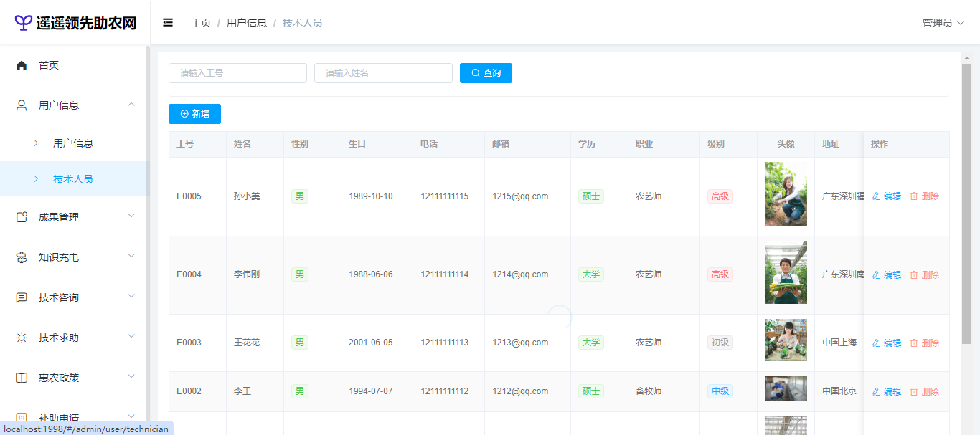The height and width of the screenshot is (435, 980).
Task: Click the 技术咨询 chat icon
Action: click(22, 297)
